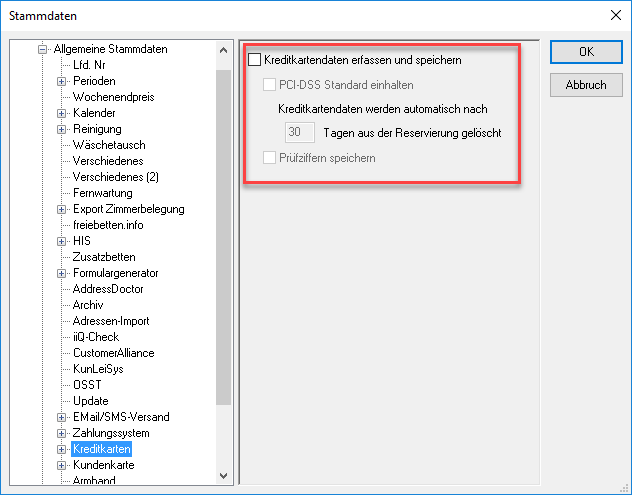Expand the Export Zimmerbelegung node
Screen dimensions: 632x495
(x=61, y=209)
